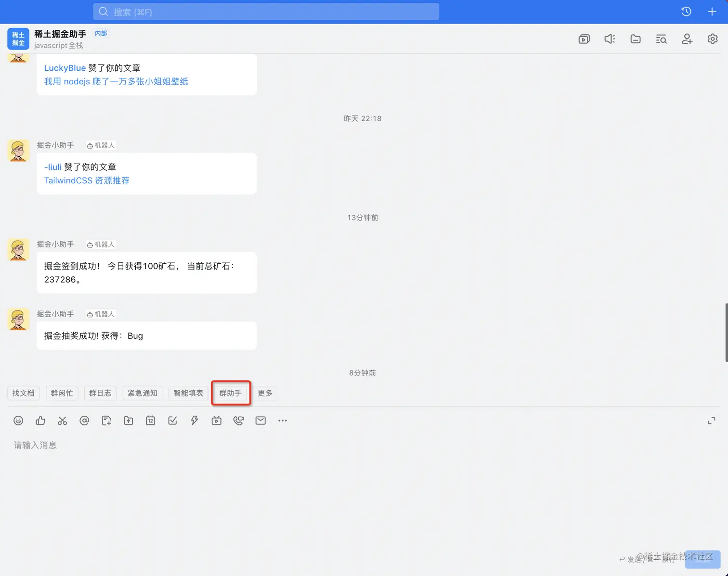Focus the 搜索 search field
The height and width of the screenshot is (576, 728).
(266, 12)
